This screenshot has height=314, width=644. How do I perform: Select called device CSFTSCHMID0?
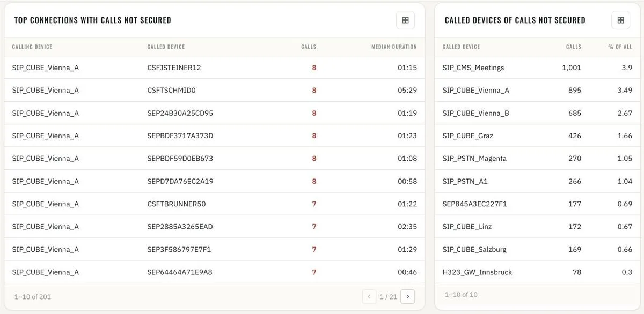click(x=171, y=90)
